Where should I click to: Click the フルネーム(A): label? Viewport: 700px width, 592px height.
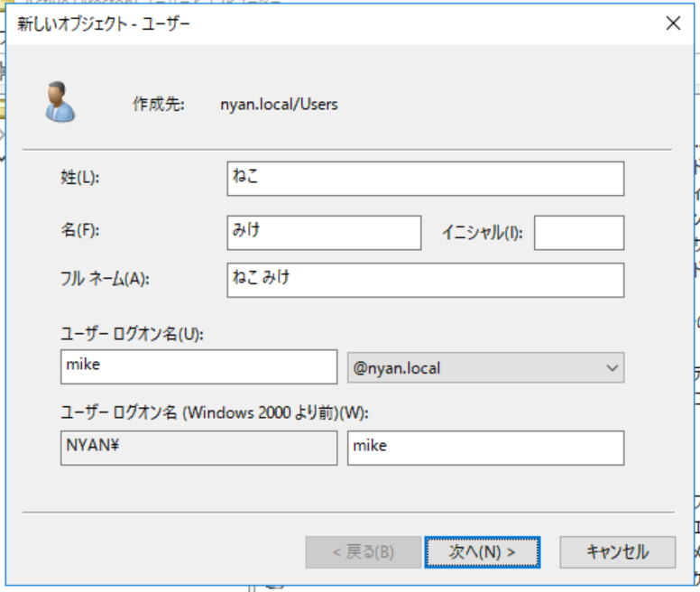104,278
